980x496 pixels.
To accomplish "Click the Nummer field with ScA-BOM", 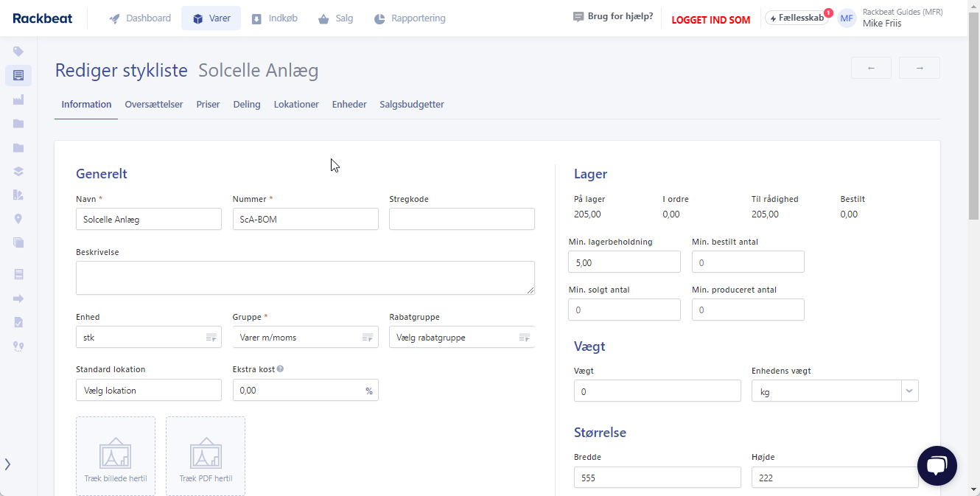I will click(306, 219).
